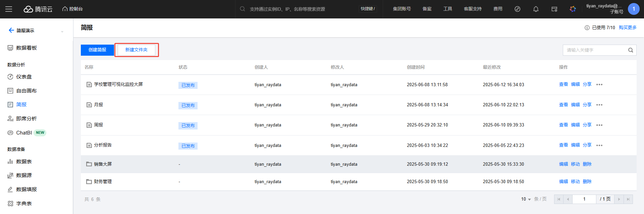Click the colorful assistant icon in header
Screen dimensions: 644x214
pyautogui.click(x=573, y=9)
